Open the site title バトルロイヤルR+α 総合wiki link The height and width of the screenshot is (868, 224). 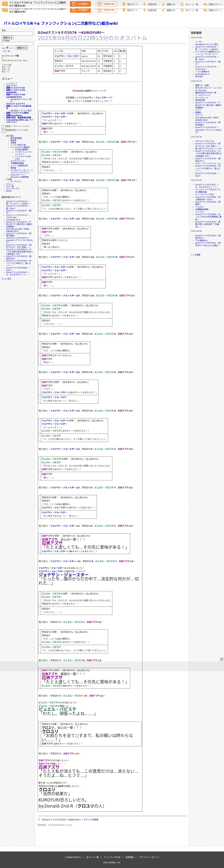[x=60, y=23]
